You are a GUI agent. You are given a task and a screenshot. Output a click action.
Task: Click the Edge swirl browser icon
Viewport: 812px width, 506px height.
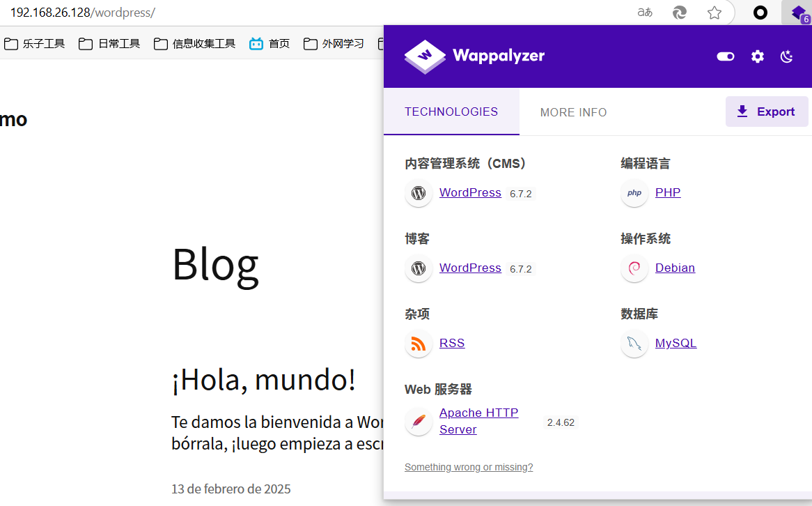(x=680, y=13)
